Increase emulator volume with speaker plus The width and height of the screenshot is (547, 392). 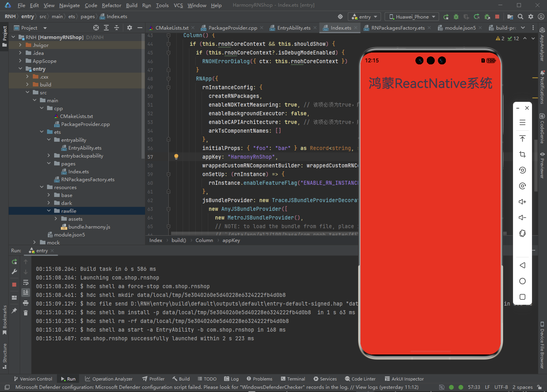click(522, 202)
